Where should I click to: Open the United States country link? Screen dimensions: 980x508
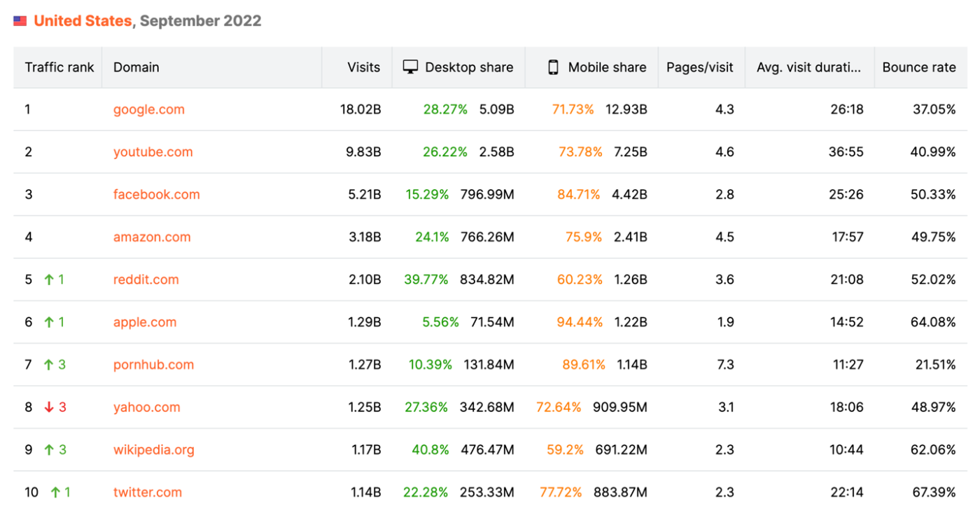83,21
